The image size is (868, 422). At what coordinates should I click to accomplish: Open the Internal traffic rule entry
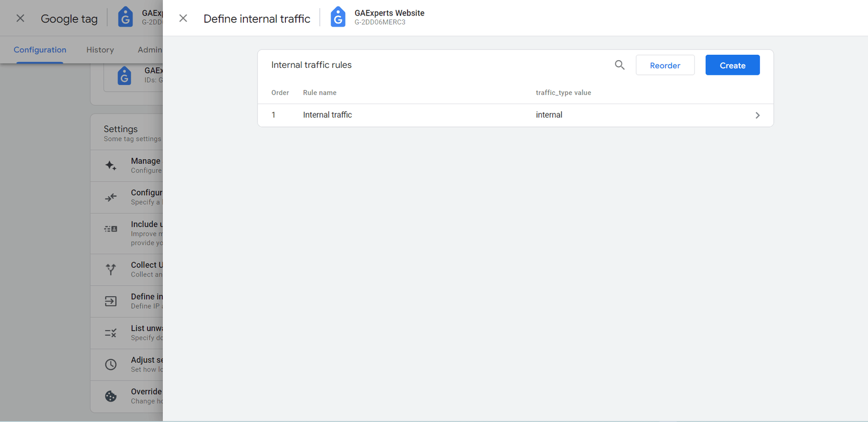[328, 114]
